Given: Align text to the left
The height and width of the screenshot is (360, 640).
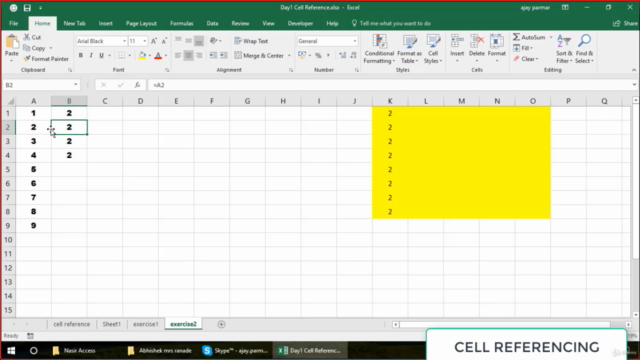Looking at the screenshot, I should (178, 56).
